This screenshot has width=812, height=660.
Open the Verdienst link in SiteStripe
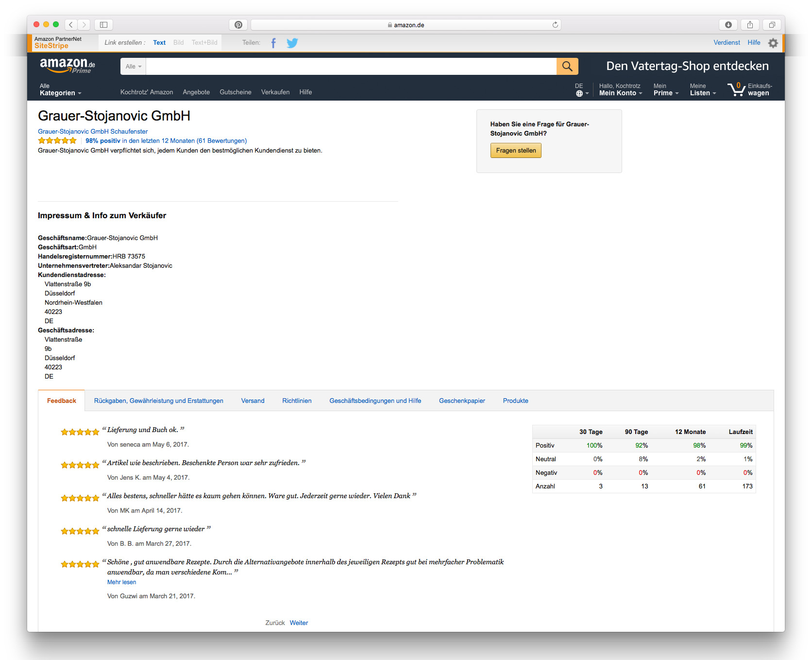tap(727, 43)
